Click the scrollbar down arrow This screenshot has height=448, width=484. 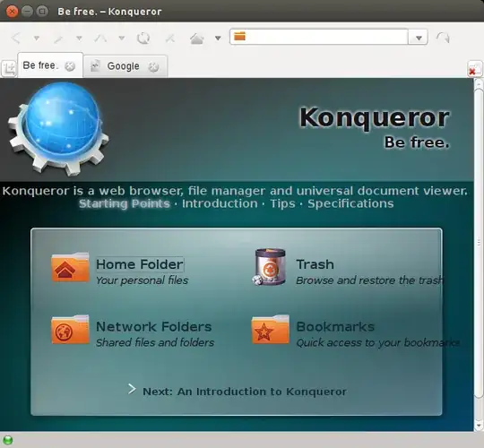(x=479, y=426)
